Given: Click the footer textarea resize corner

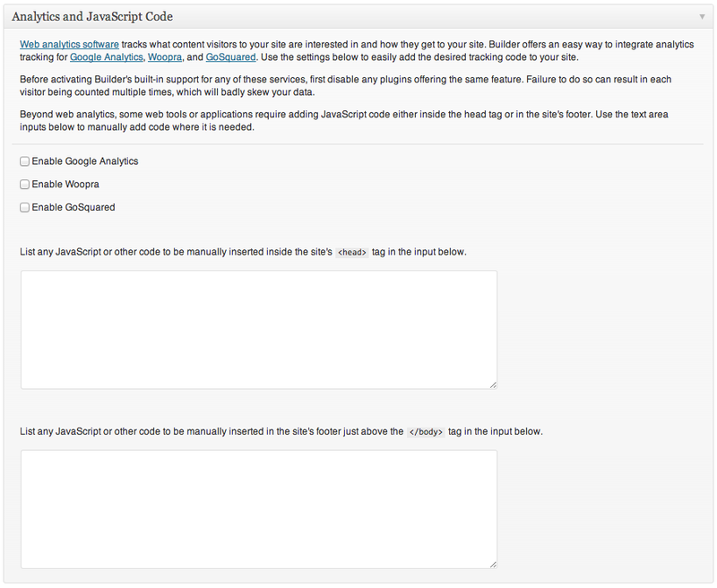Looking at the screenshot, I should (493, 565).
